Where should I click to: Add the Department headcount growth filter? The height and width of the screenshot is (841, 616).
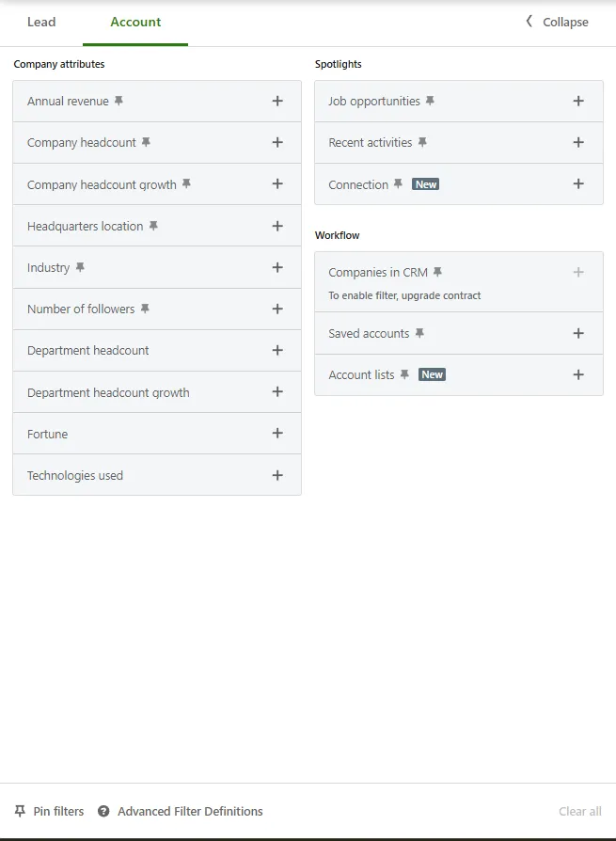277,391
